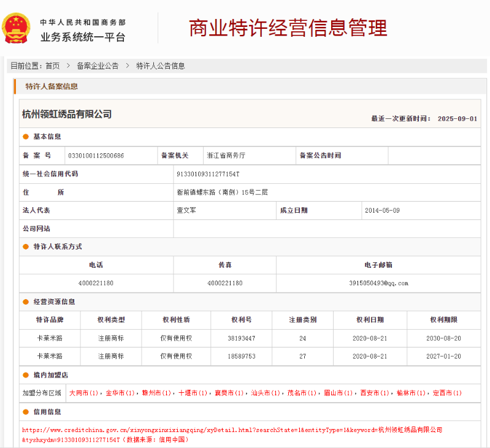Click credit code 91330109311277154T in basic info

208,174
